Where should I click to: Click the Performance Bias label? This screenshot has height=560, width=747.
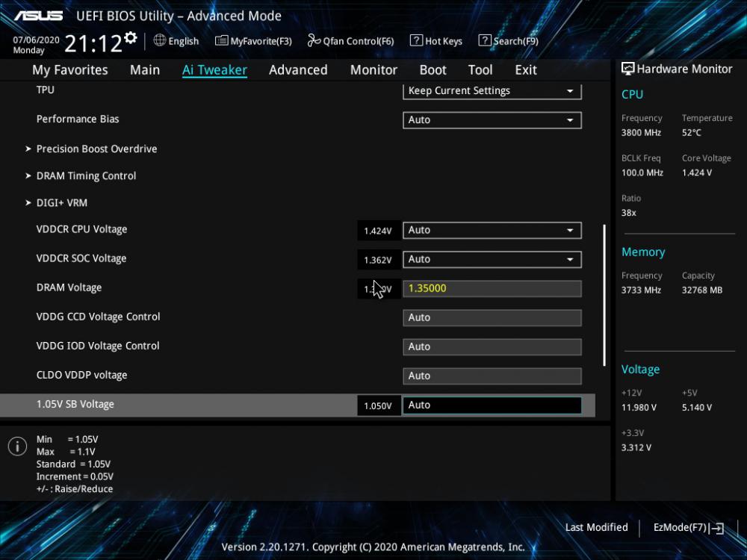(x=78, y=119)
